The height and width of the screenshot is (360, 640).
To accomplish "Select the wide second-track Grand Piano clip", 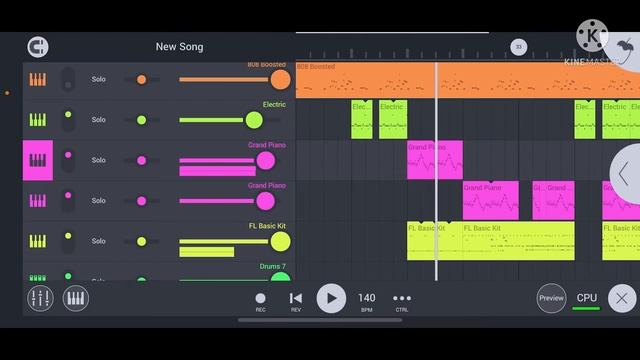I will [491, 200].
